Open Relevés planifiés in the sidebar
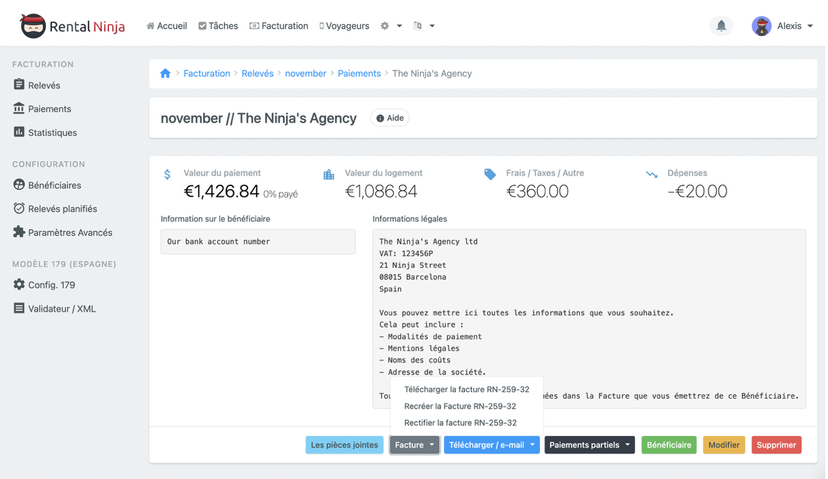This screenshot has height=479, width=828. pyautogui.click(x=55, y=209)
